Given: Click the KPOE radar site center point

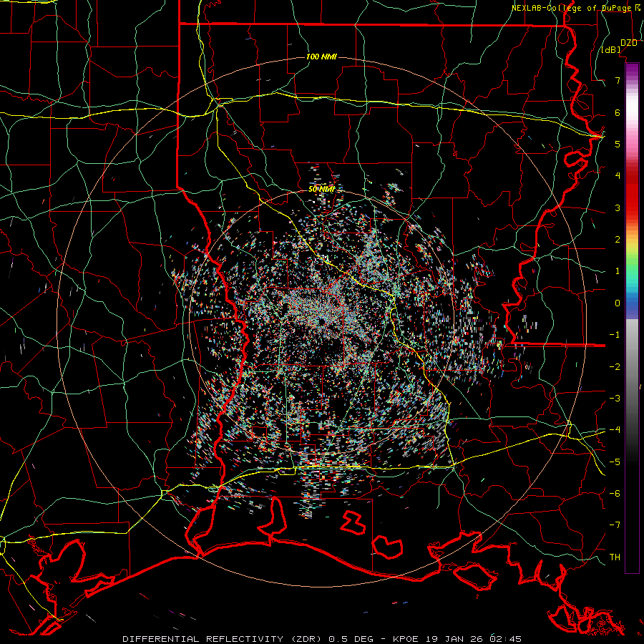Looking at the screenshot, I should pos(322,322).
